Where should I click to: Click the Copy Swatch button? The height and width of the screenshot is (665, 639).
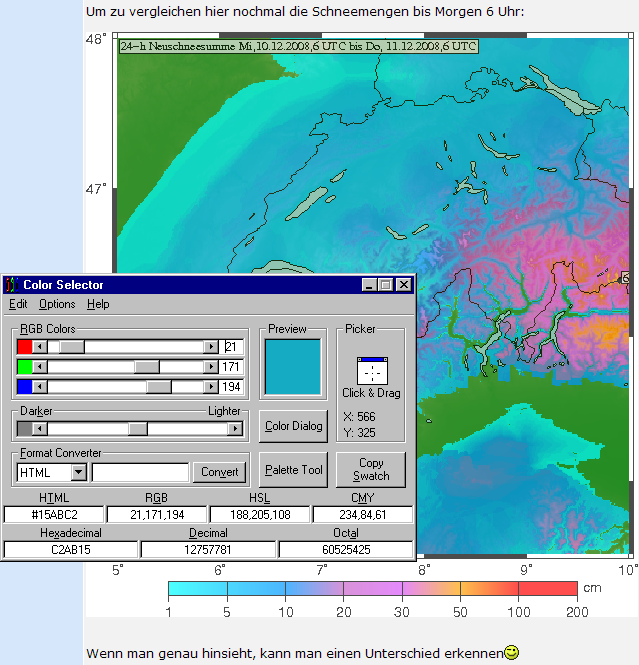click(x=371, y=469)
